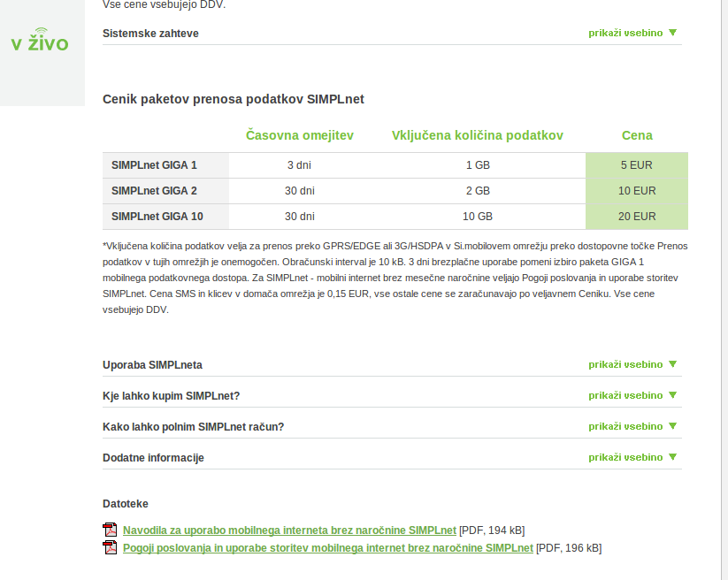Open Pogoji poslovanja in uporabe storitev PDF
Viewport: 728px width, 580px height.
click(x=328, y=548)
